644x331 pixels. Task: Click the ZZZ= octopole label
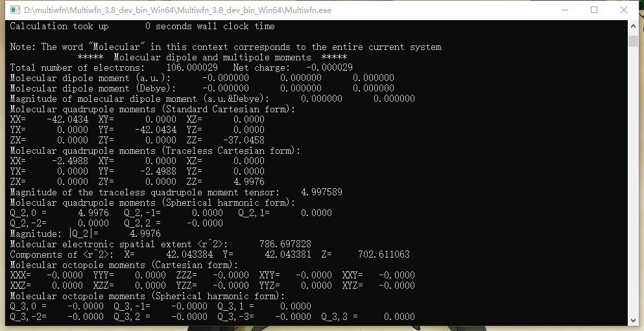187,275
